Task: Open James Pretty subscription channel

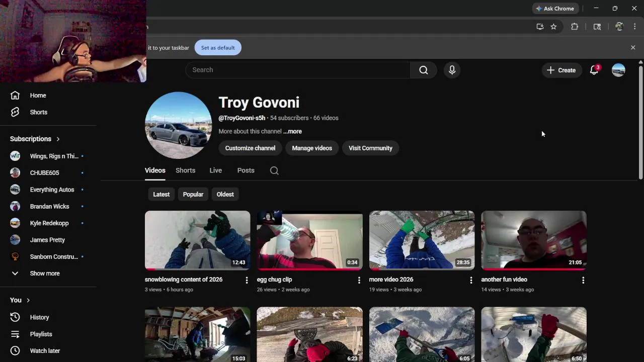Action: [x=48, y=240]
